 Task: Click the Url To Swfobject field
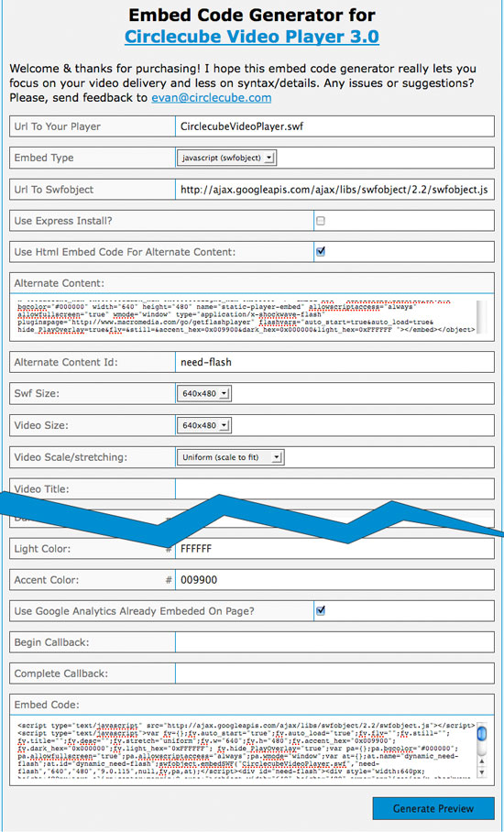[334, 190]
